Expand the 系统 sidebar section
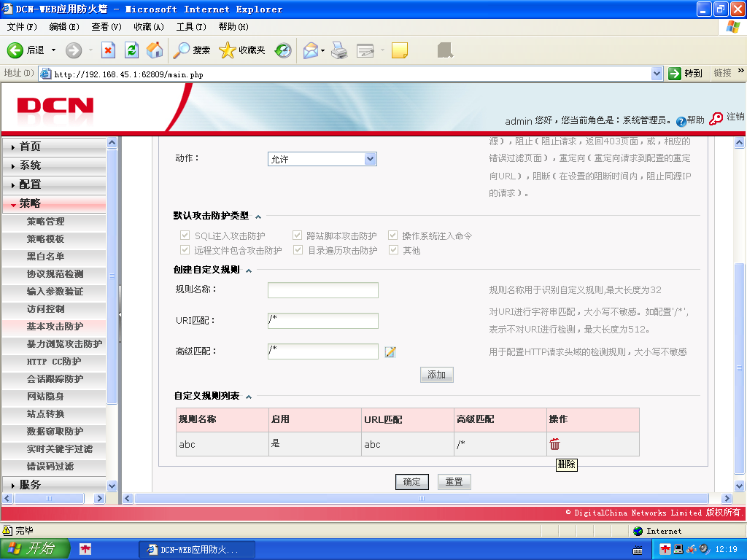The height and width of the screenshot is (560, 747). click(x=54, y=166)
